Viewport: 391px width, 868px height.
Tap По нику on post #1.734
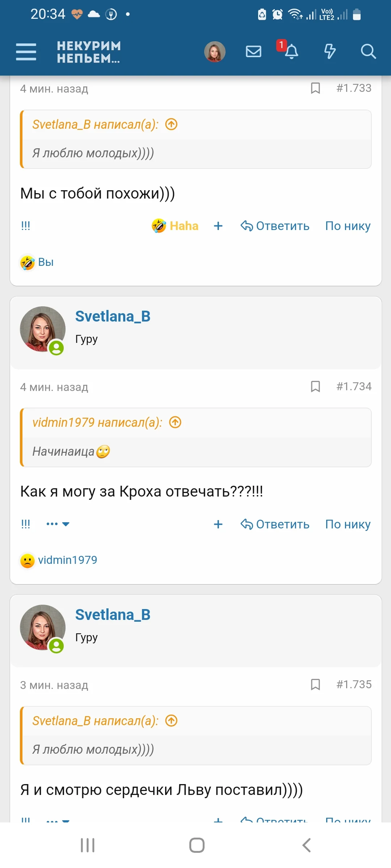pyautogui.click(x=348, y=524)
